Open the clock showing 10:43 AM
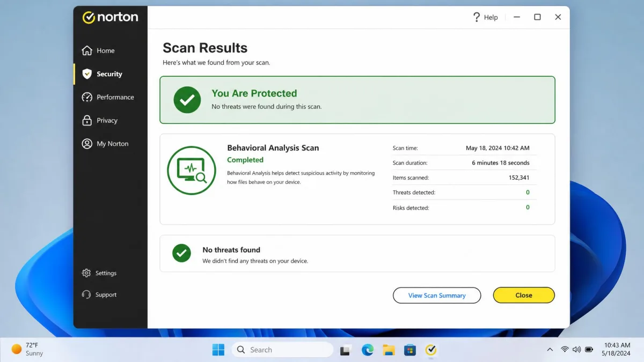The height and width of the screenshot is (362, 644). pos(617,349)
